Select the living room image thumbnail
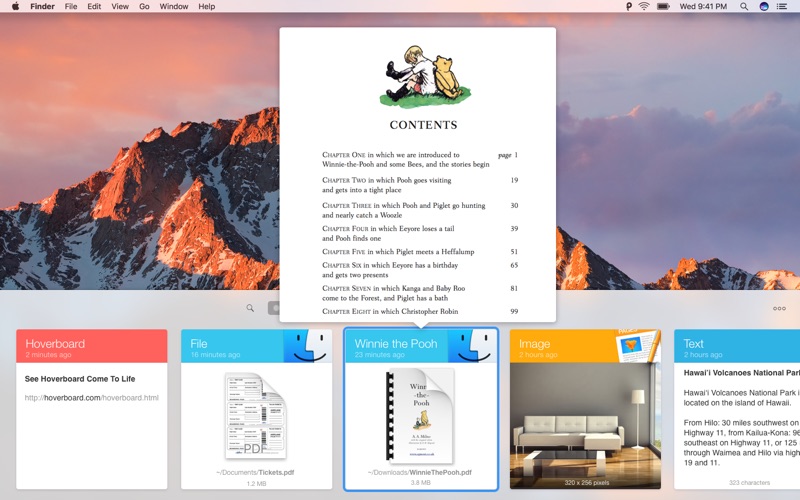Viewport: 800px width, 500px height. pos(585,426)
